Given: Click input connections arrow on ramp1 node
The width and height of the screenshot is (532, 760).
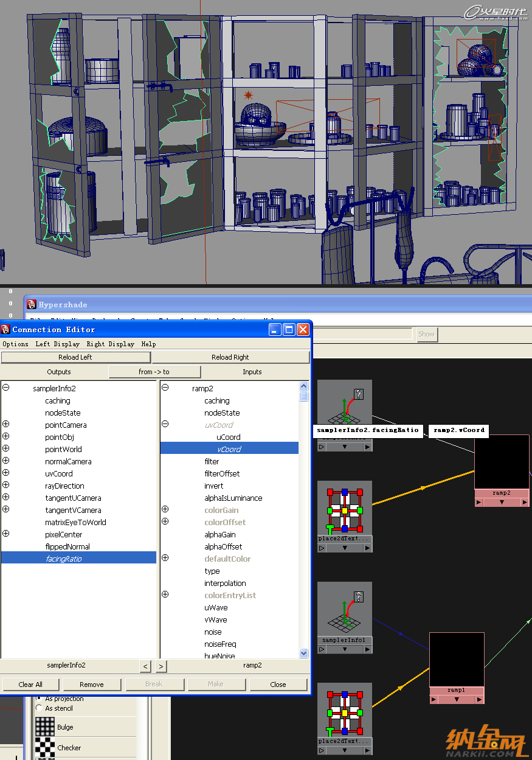Looking at the screenshot, I should (434, 699).
